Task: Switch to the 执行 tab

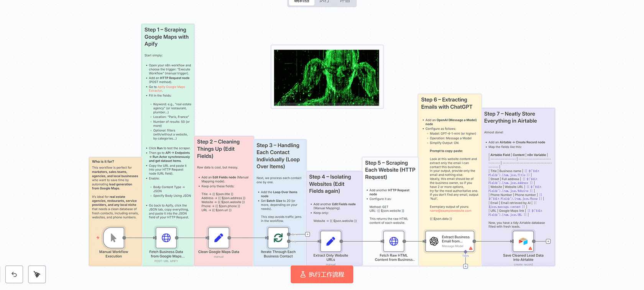Action: click(x=324, y=2)
